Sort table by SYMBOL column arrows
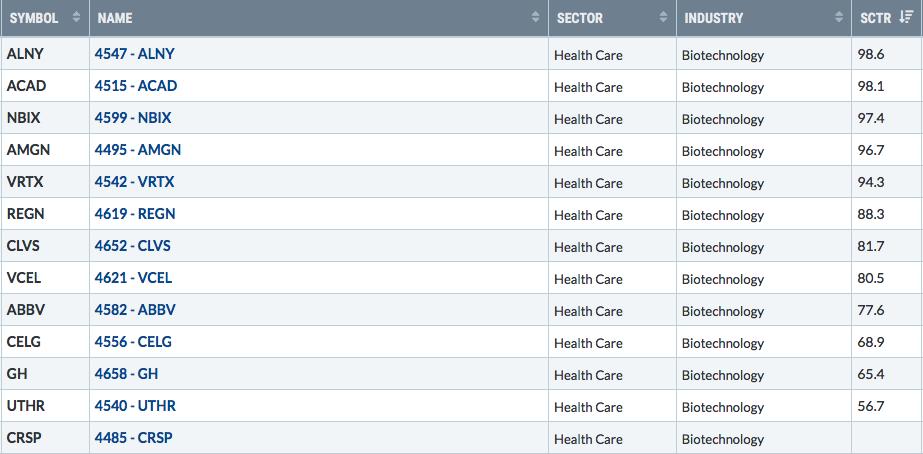 (x=76, y=18)
